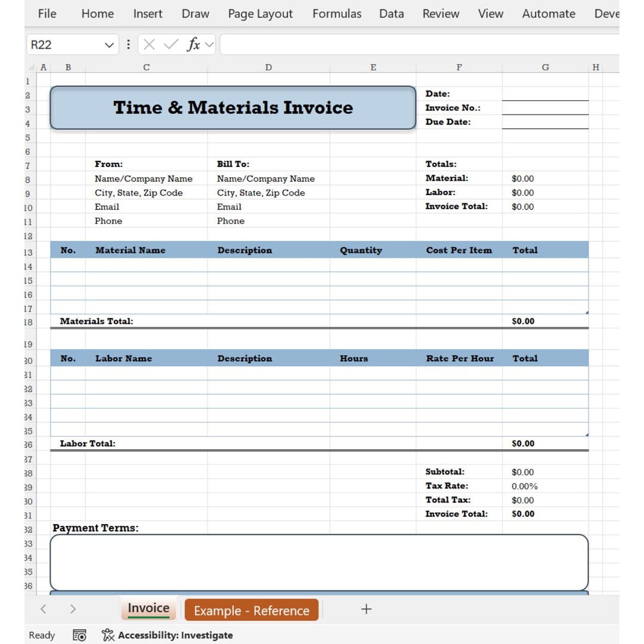Image resolution: width=644 pixels, height=644 pixels.
Task: Select column D header
Action: [x=268, y=67]
